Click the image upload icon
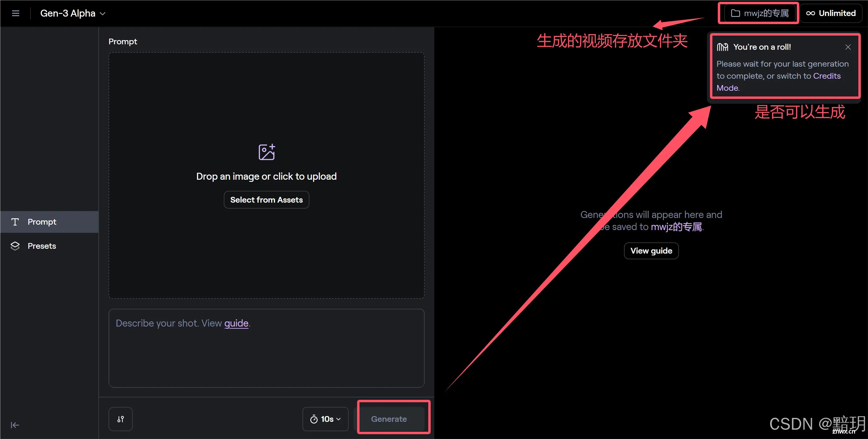This screenshot has width=868, height=439. pyautogui.click(x=267, y=151)
